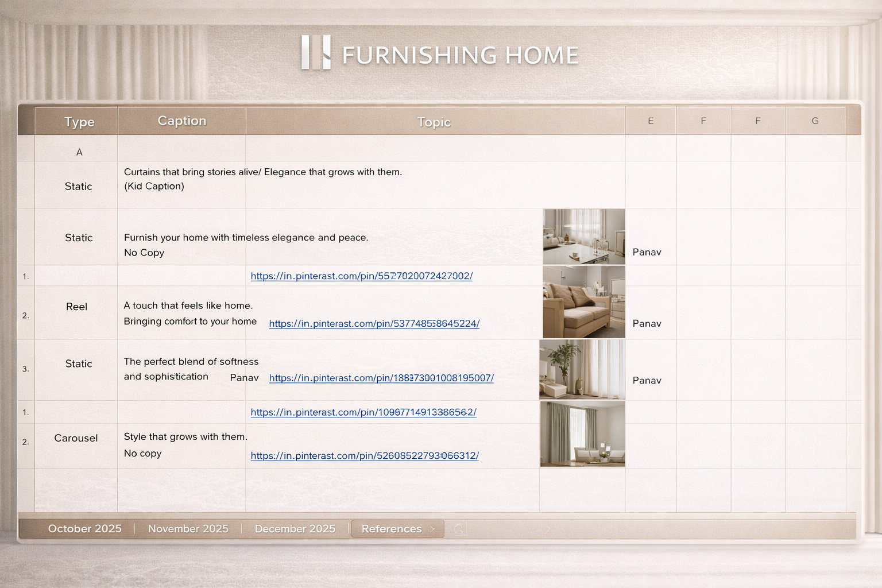Open the References sheet tab
Viewport: 882px width, 588px height.
point(392,529)
